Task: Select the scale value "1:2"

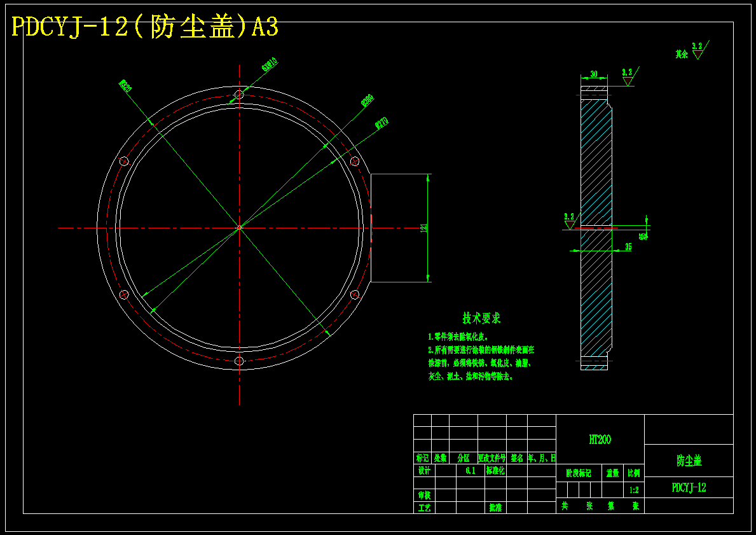Action: [634, 490]
